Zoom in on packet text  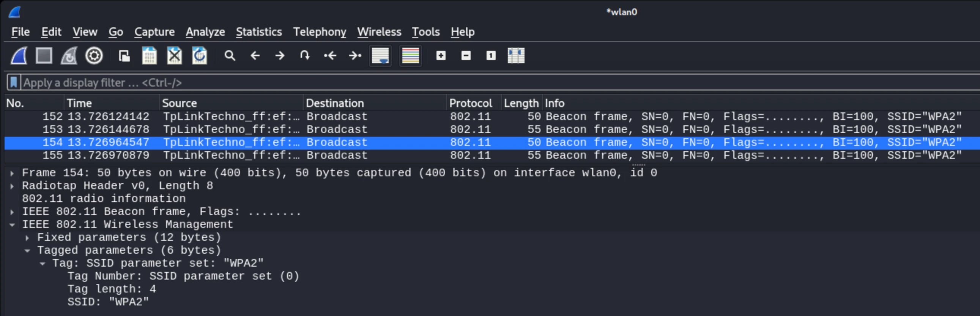pos(441,56)
